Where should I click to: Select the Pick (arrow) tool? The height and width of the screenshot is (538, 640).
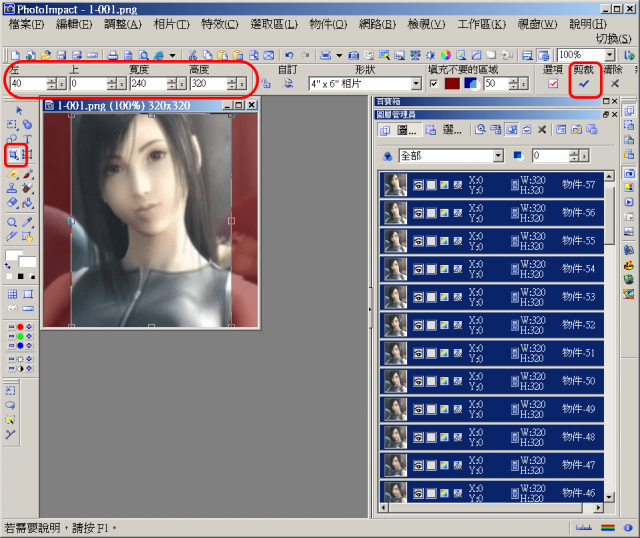[x=19, y=110]
